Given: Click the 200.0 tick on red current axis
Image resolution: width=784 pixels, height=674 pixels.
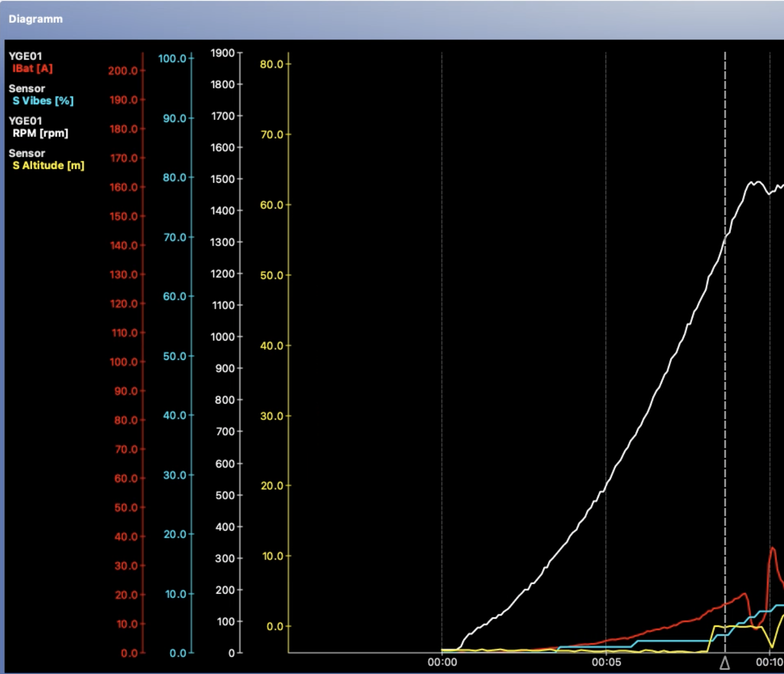Looking at the screenshot, I should coord(123,70).
